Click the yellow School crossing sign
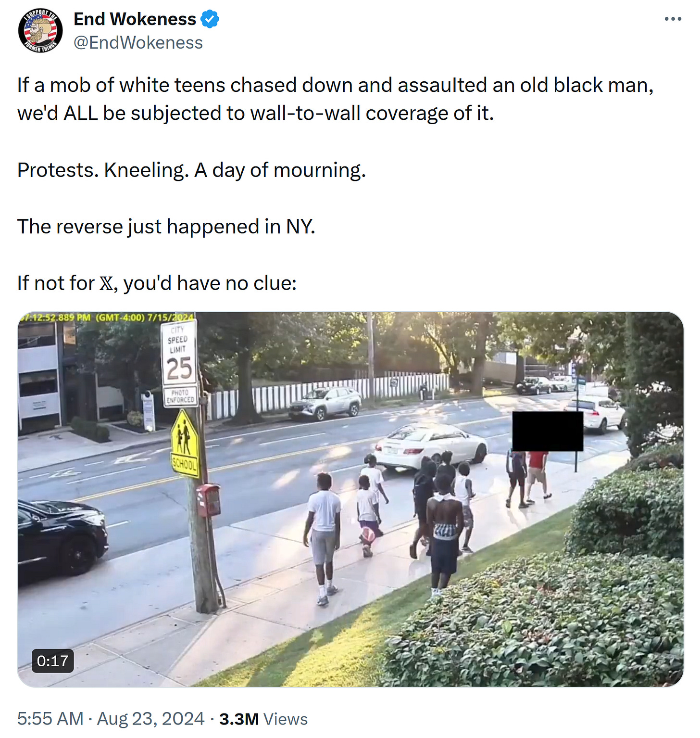The height and width of the screenshot is (738, 700). tap(185, 443)
